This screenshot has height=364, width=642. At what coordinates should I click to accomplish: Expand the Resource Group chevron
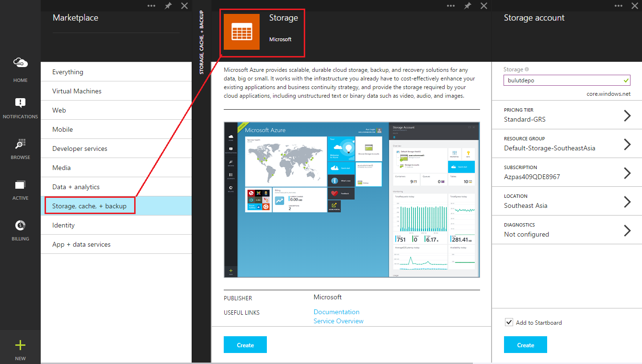click(627, 144)
